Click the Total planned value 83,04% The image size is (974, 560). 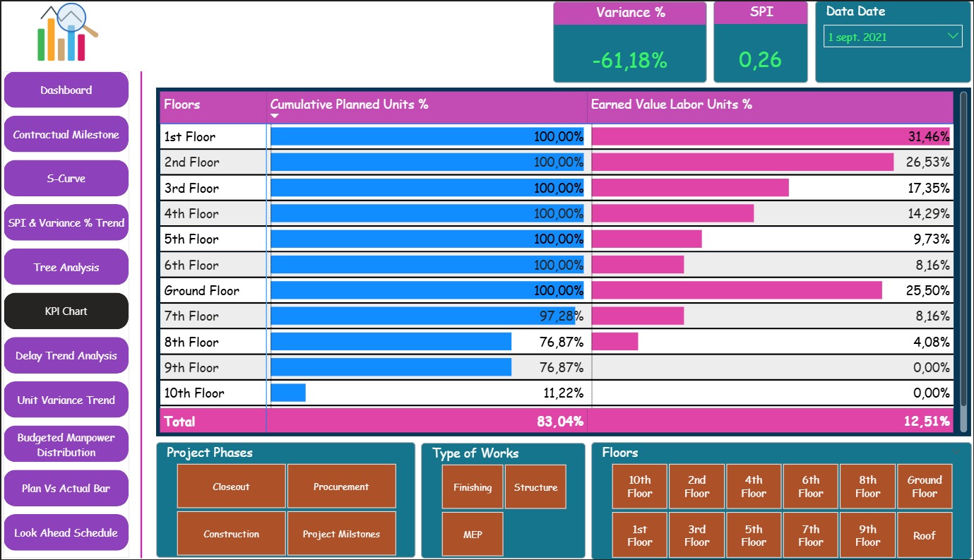(559, 422)
